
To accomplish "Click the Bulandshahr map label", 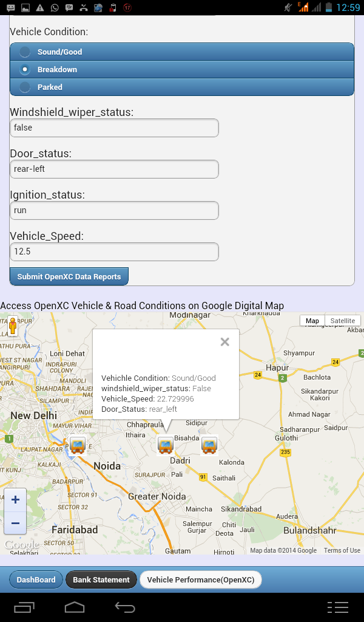I will (x=310, y=530).
